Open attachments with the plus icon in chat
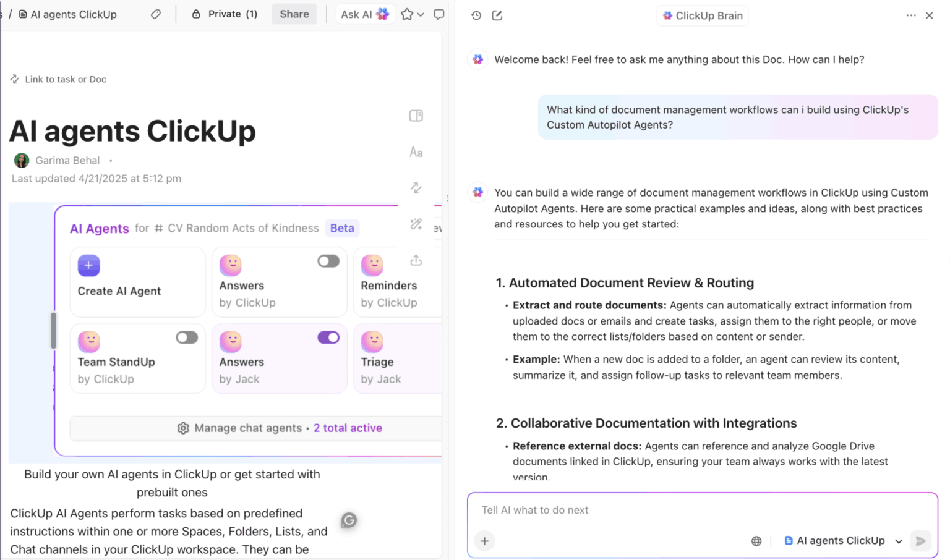Screen dimensions: 950x560 (484, 540)
